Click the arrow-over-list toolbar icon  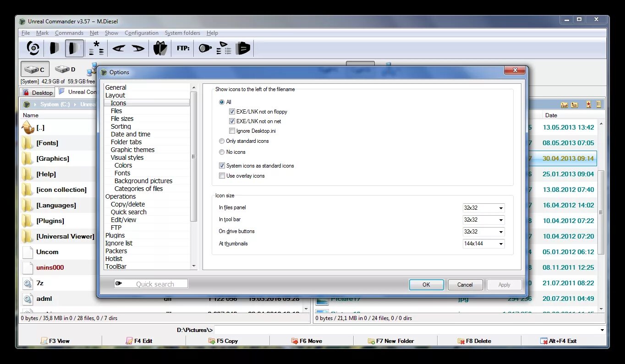(x=224, y=48)
